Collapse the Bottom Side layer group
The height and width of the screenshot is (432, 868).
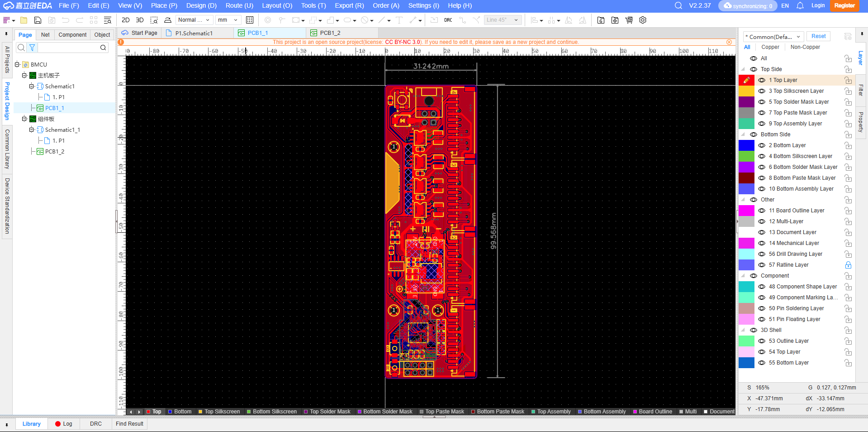click(x=743, y=134)
